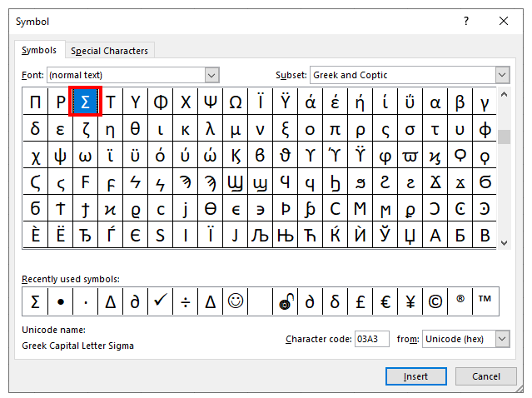
Task: Pick the division sign in recent symbols
Action: [x=186, y=302]
